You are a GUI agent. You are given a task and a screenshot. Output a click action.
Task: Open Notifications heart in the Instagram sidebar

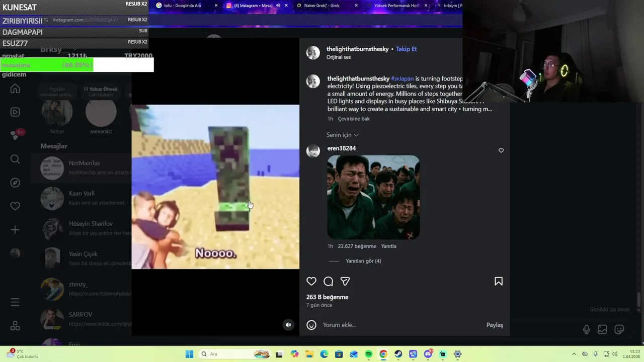click(x=15, y=206)
